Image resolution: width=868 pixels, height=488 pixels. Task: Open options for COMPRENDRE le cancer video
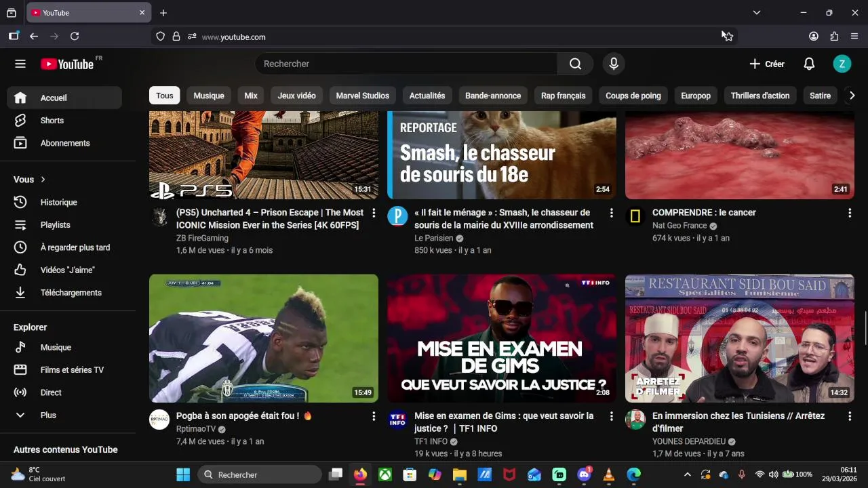click(850, 213)
